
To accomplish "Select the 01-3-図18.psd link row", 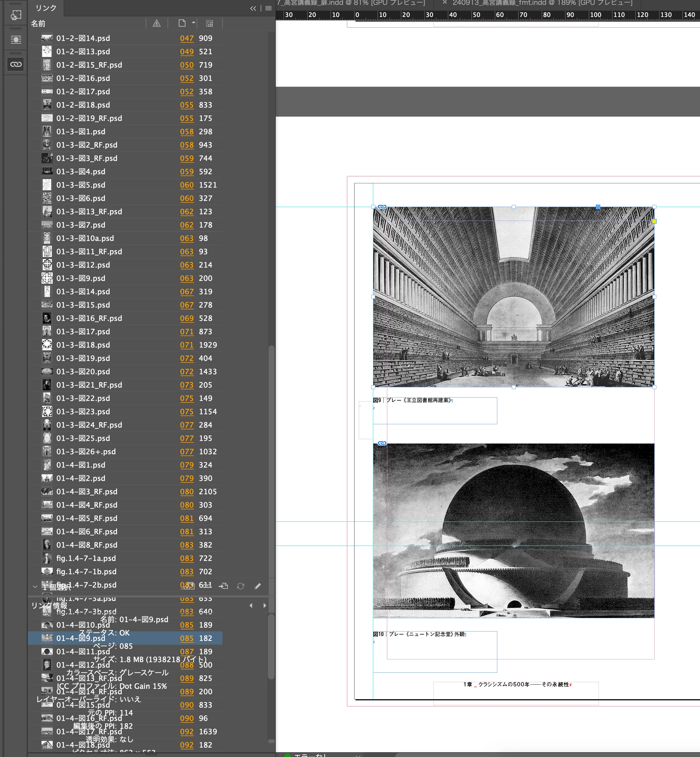I will click(x=83, y=345).
